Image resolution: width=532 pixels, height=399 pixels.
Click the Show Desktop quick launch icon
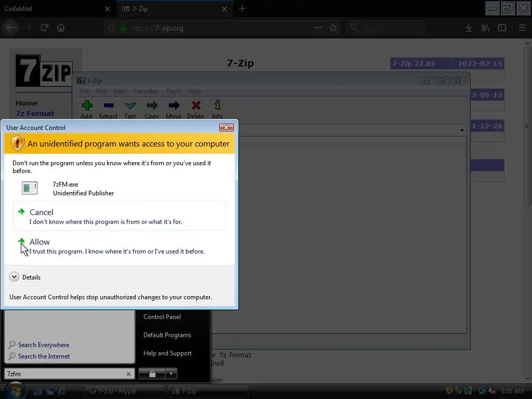coord(37,391)
